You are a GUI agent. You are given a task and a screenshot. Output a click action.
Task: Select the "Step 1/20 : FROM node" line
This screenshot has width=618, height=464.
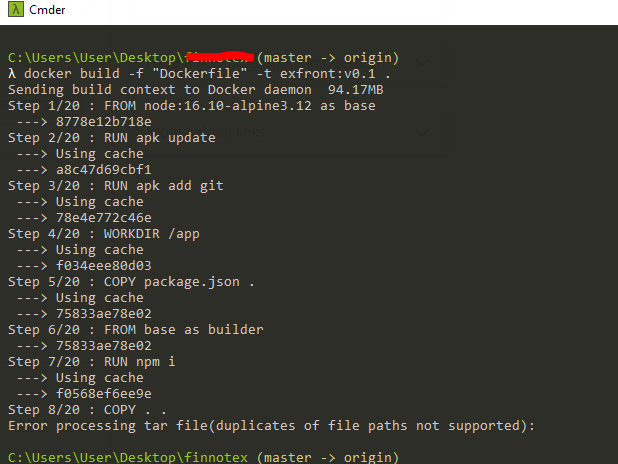pyautogui.click(x=192, y=106)
